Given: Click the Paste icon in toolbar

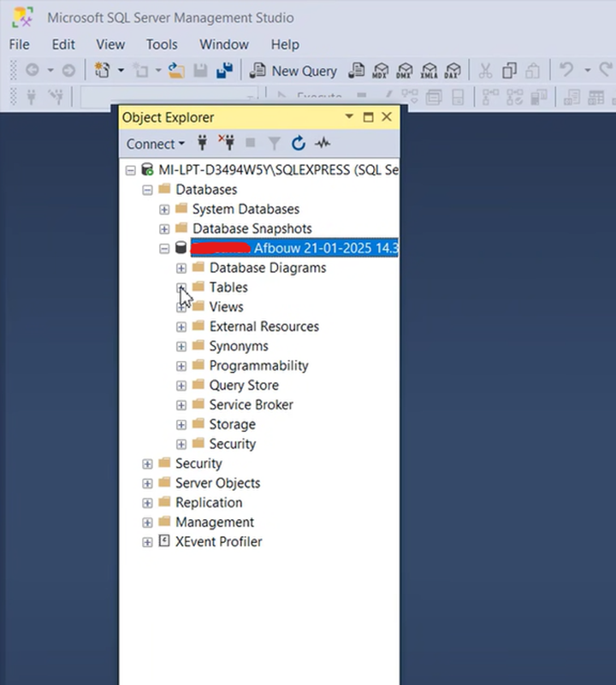Looking at the screenshot, I should pos(532,70).
